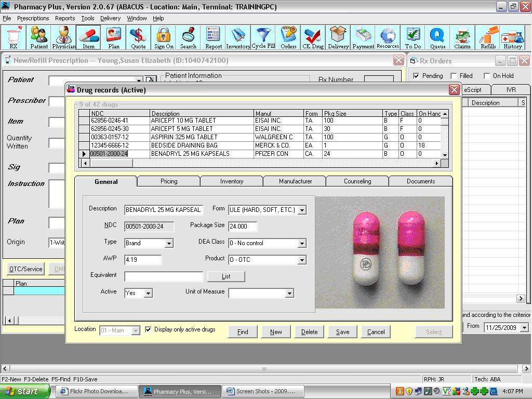Expand the DEA Class dropdown
The width and height of the screenshot is (532, 399).
[302, 243]
